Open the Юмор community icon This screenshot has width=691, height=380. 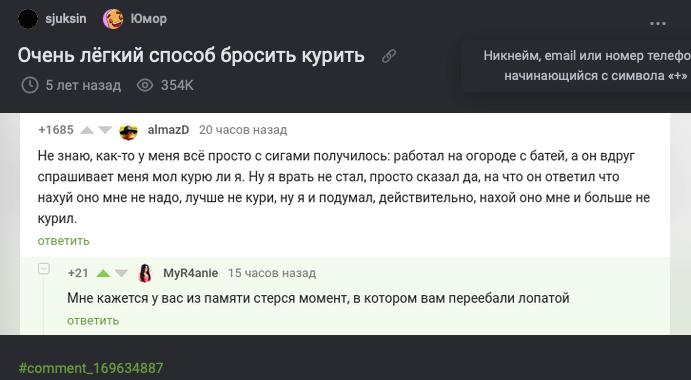(113, 19)
